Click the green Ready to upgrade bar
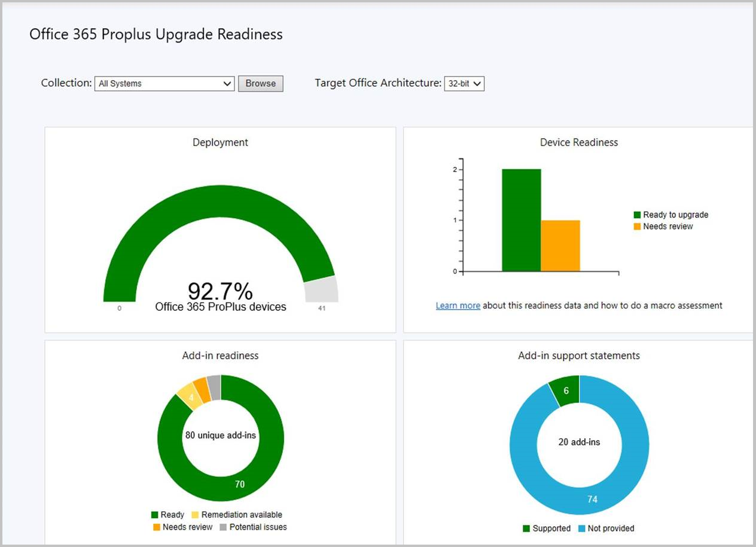 pos(521,220)
